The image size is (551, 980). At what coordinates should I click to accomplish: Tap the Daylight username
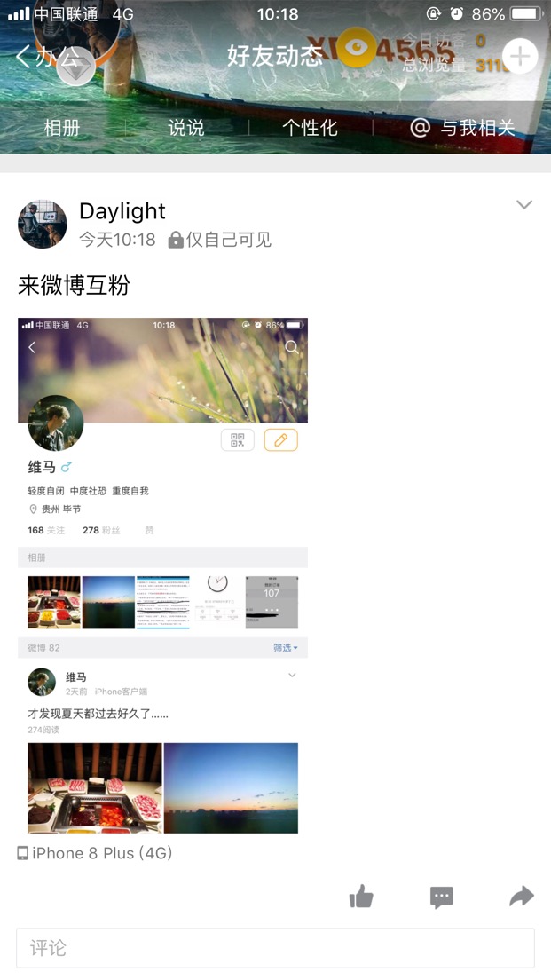[x=122, y=211]
